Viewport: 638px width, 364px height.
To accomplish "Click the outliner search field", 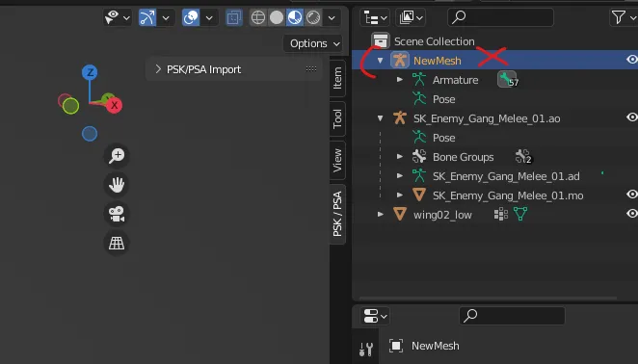I will 500,17.
